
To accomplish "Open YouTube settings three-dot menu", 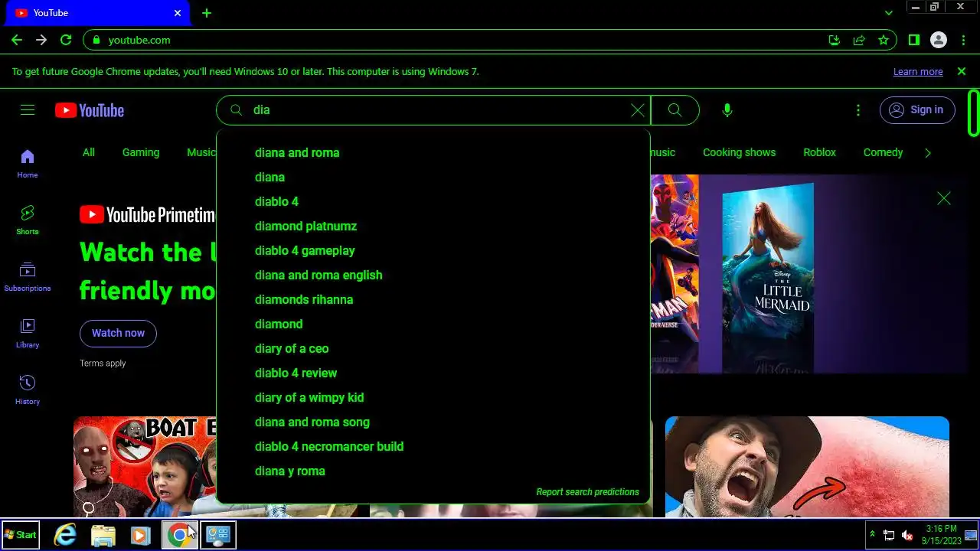I will pos(858,110).
